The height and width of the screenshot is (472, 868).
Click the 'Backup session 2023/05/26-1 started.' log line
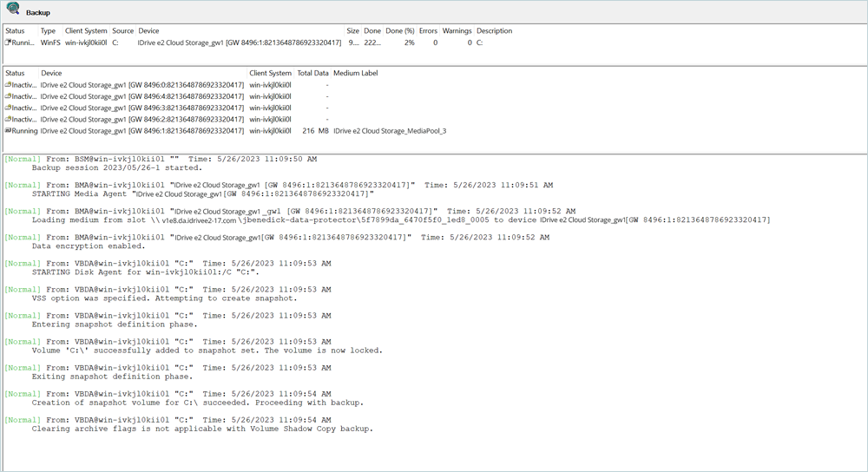coord(117,167)
